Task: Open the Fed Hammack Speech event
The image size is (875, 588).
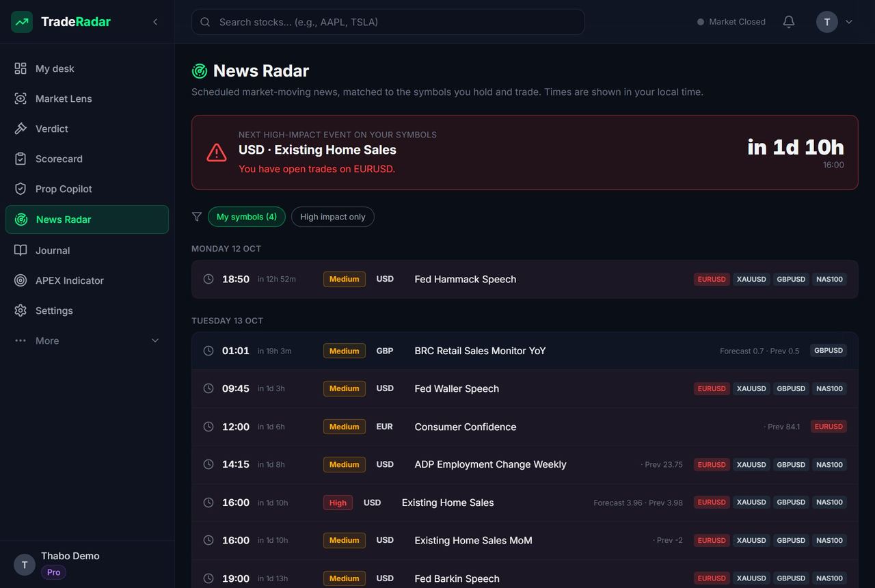Action: [x=525, y=279]
